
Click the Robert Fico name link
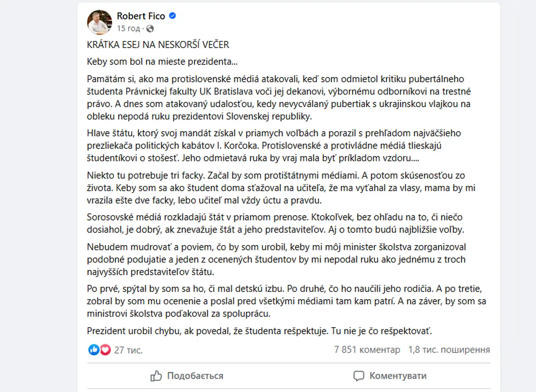click(141, 16)
